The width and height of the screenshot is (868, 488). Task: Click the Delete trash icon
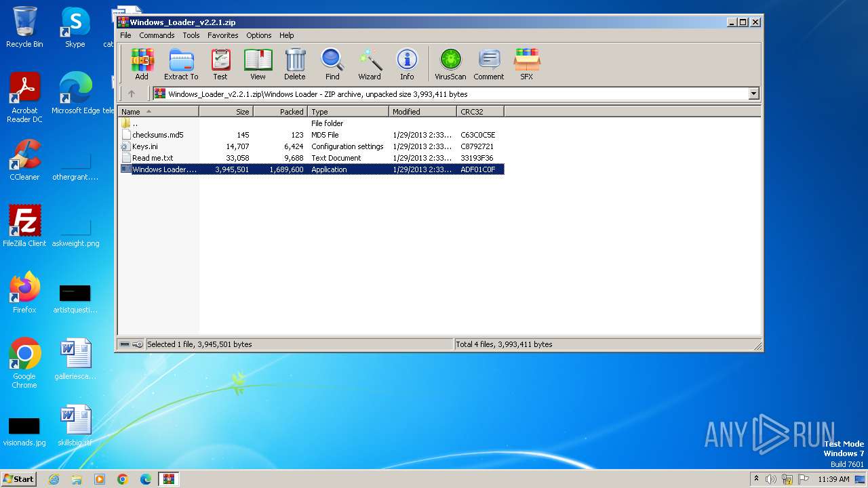click(295, 64)
